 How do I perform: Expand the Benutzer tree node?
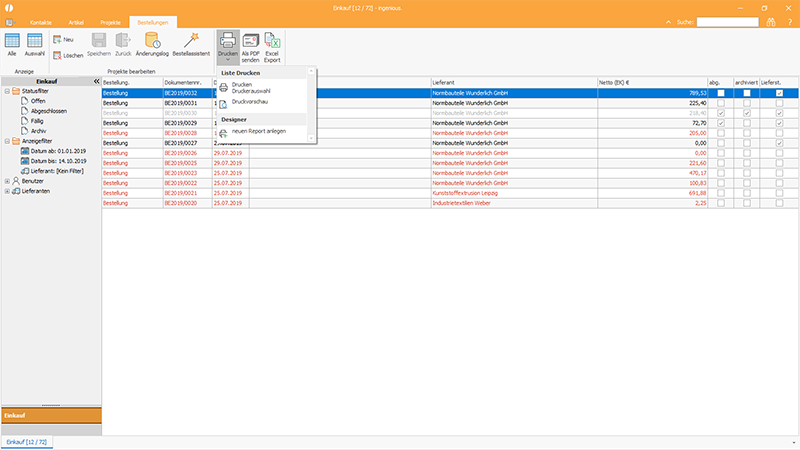pyautogui.click(x=7, y=181)
